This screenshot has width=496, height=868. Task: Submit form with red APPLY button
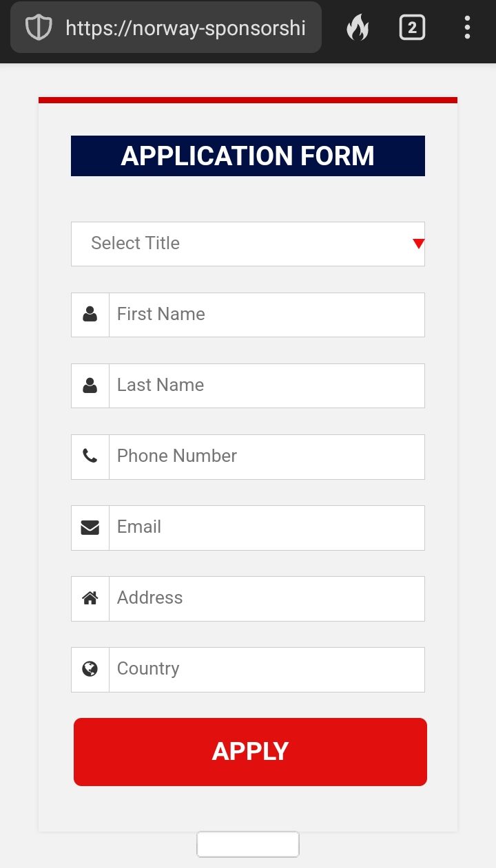point(250,752)
